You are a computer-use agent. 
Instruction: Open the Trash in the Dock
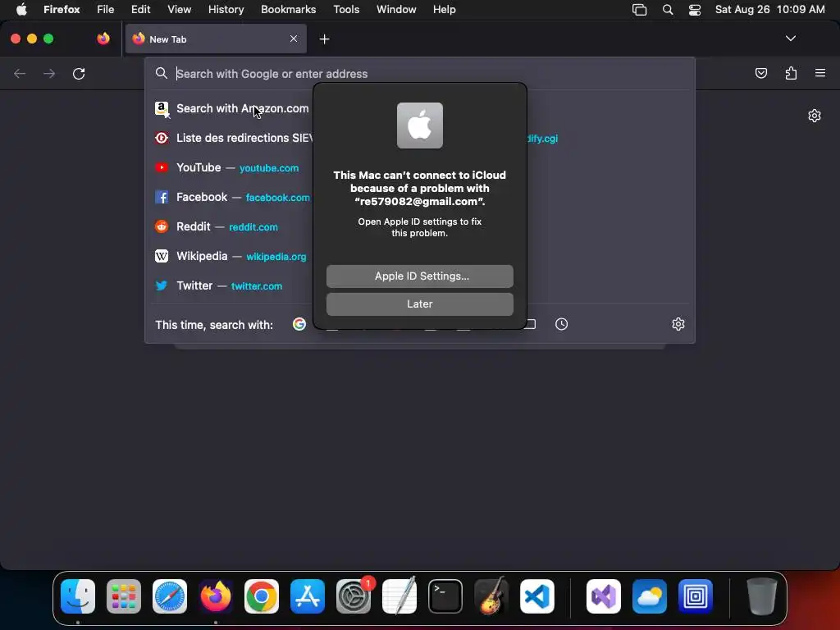click(x=761, y=596)
